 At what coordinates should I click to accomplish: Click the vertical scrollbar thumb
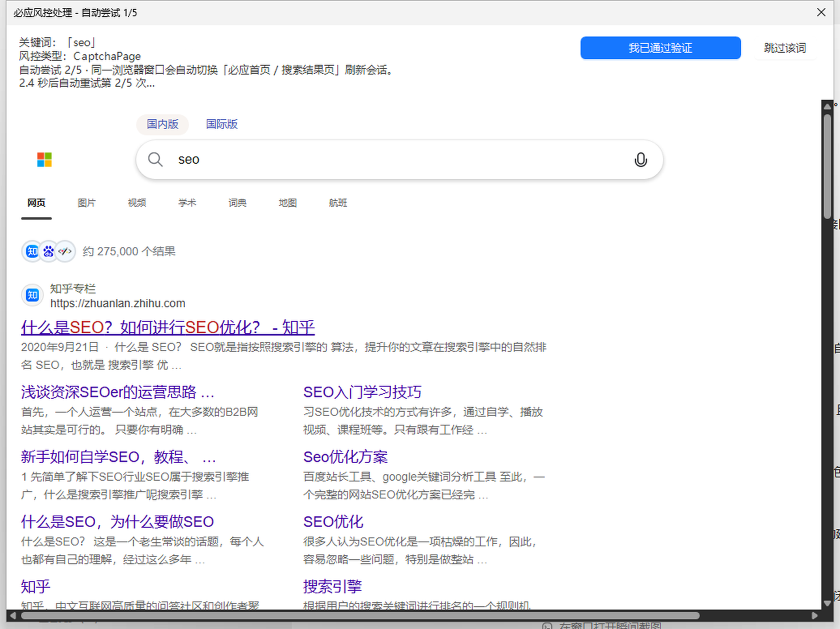click(x=827, y=167)
